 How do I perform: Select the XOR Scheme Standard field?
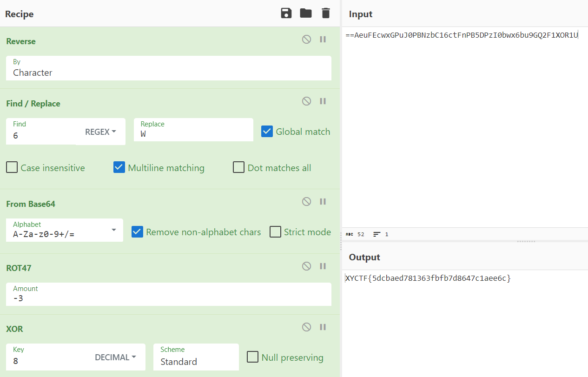(196, 361)
